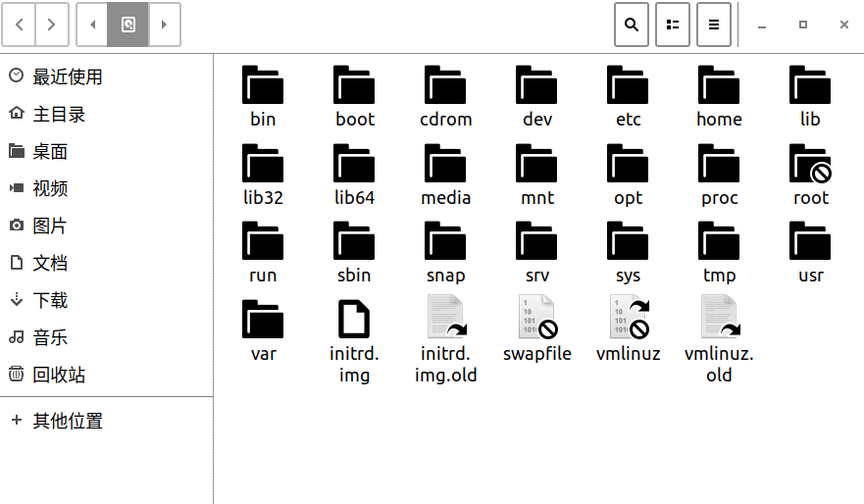Select the initrd.img.old symlink file

coord(445,340)
